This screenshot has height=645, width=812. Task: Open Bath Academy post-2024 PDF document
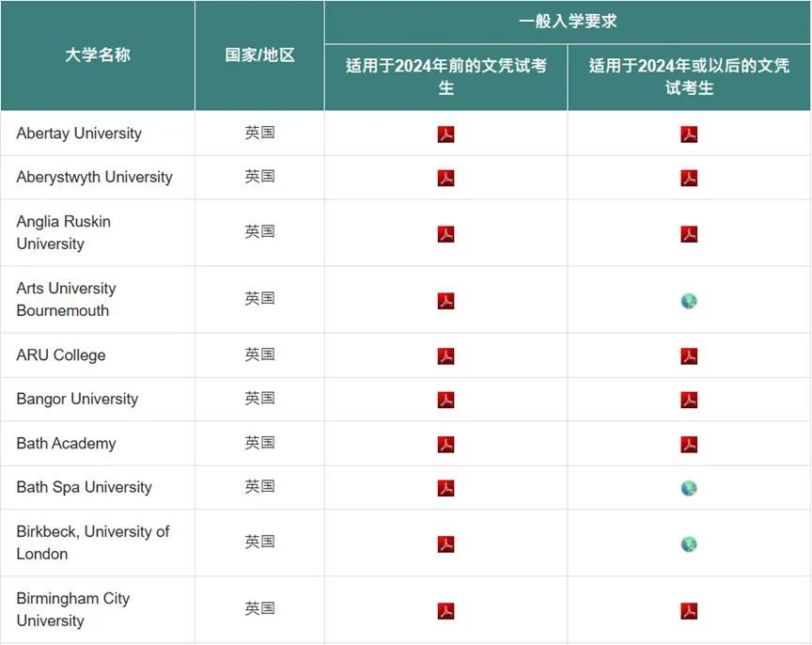click(689, 443)
